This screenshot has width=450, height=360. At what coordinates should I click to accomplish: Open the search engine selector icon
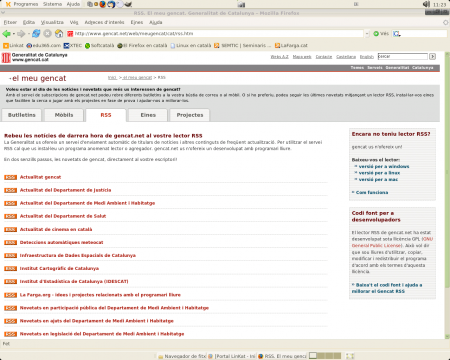tap(397, 34)
